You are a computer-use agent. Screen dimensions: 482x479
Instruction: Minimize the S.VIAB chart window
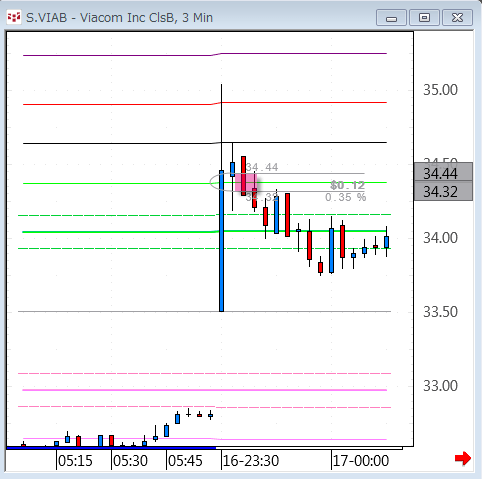pyautogui.click(x=391, y=18)
